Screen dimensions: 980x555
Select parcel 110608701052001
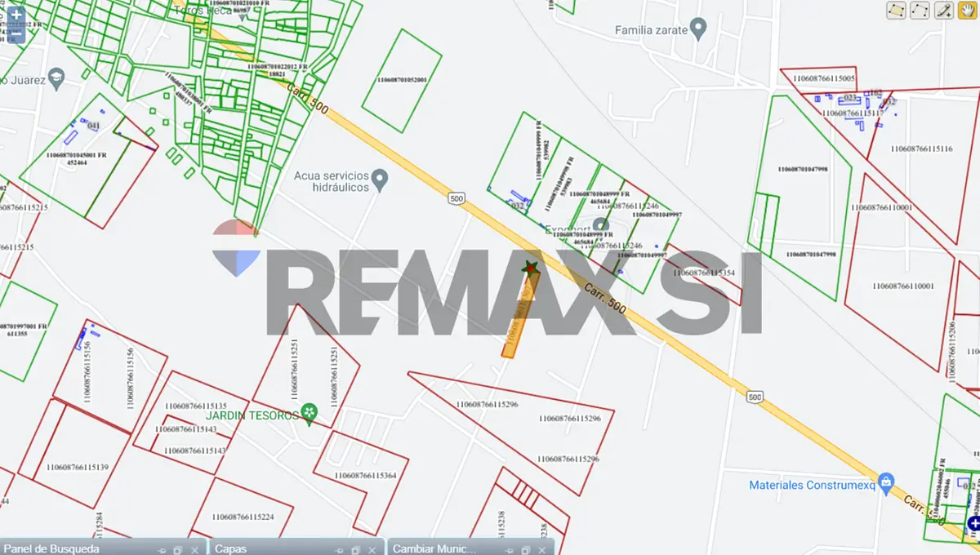tap(402, 80)
